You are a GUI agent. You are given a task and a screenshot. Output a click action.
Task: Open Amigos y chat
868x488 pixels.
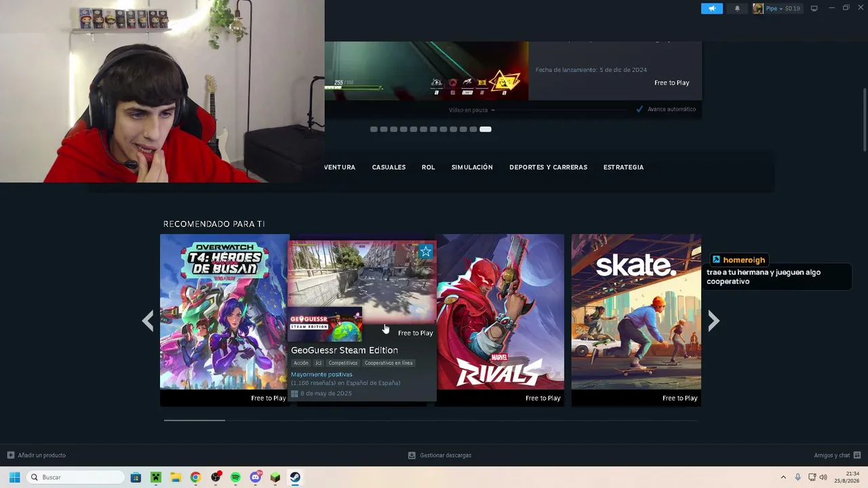click(832, 455)
